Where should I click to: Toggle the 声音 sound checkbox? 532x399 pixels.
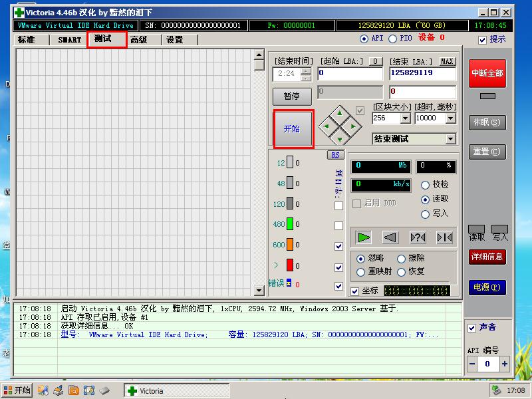coord(471,328)
